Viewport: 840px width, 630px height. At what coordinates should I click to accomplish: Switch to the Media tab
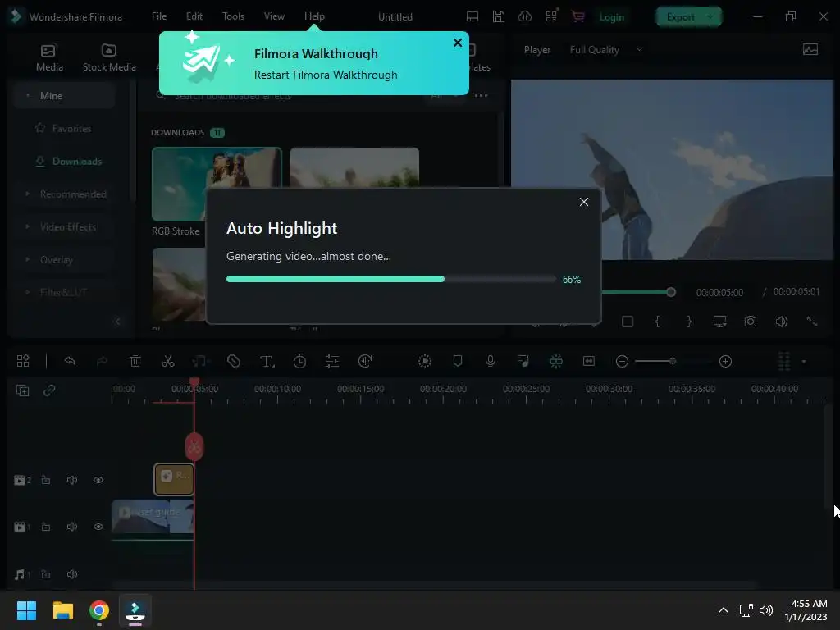point(49,58)
